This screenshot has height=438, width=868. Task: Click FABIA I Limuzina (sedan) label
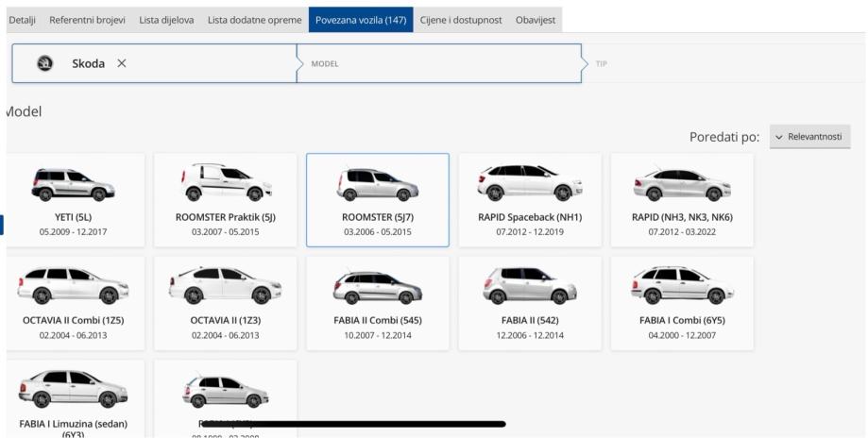coord(73,428)
